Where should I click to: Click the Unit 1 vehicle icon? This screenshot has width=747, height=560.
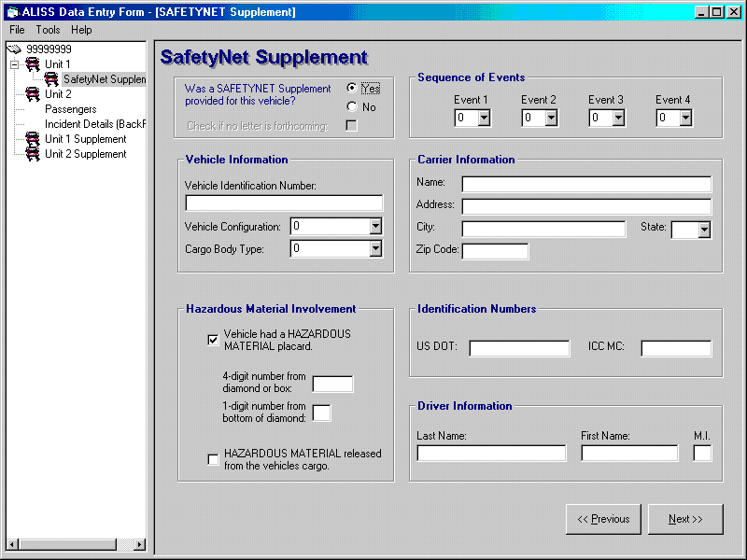pos(33,63)
